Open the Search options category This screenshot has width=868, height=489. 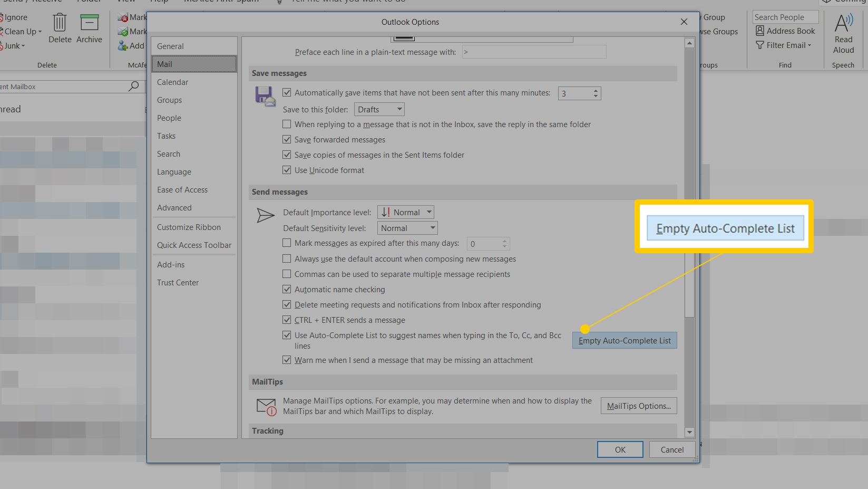point(194,154)
